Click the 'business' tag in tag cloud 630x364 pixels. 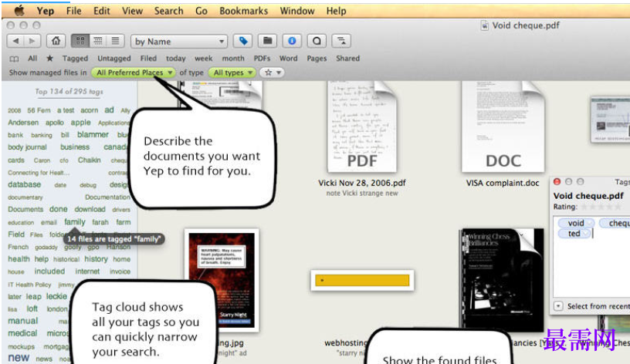pos(75,147)
